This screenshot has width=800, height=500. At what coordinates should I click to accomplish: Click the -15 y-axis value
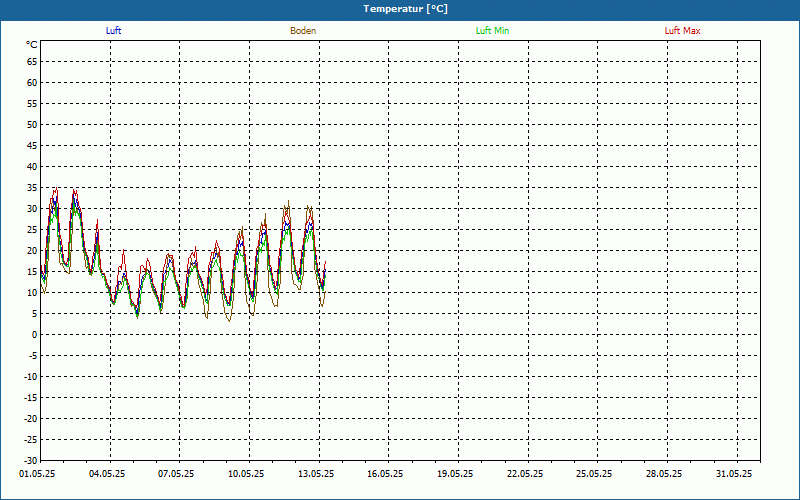[30, 397]
